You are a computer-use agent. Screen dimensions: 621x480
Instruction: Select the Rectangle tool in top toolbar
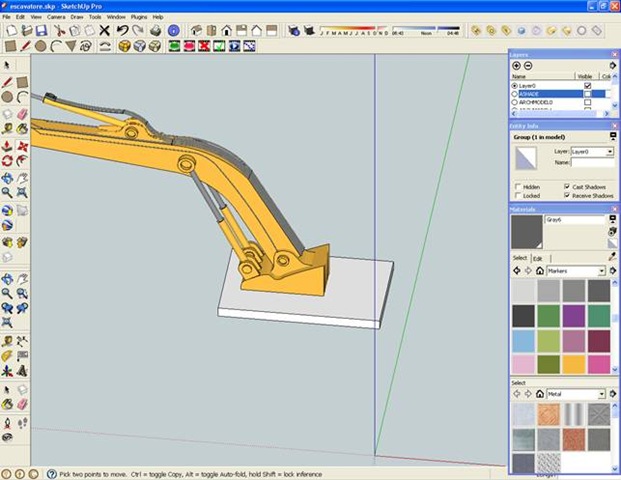[x=10, y=46]
